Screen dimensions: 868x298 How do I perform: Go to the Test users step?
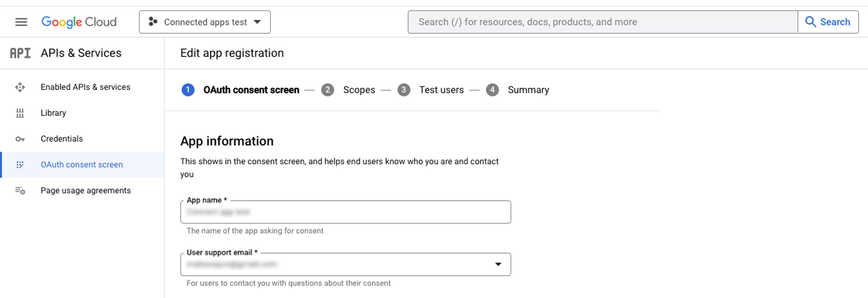pos(441,90)
